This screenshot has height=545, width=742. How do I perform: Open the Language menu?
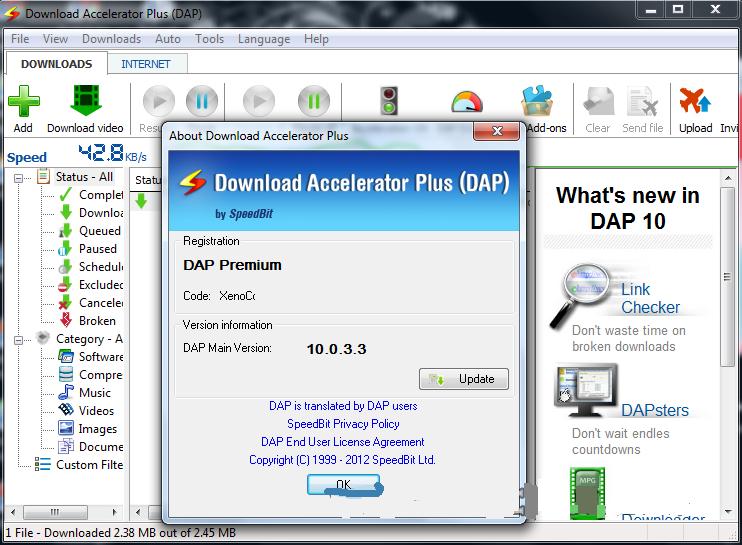point(264,39)
